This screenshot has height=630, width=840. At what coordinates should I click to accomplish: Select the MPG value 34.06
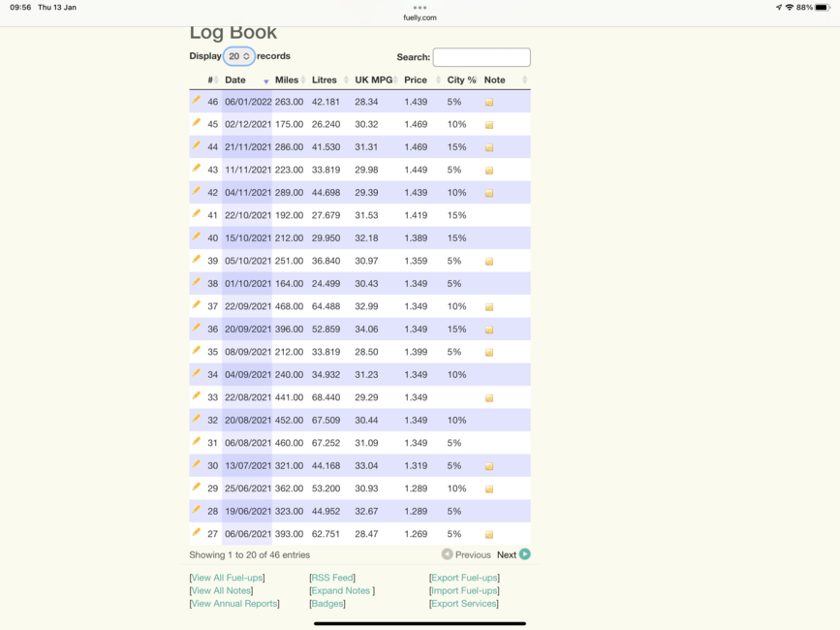(366, 330)
